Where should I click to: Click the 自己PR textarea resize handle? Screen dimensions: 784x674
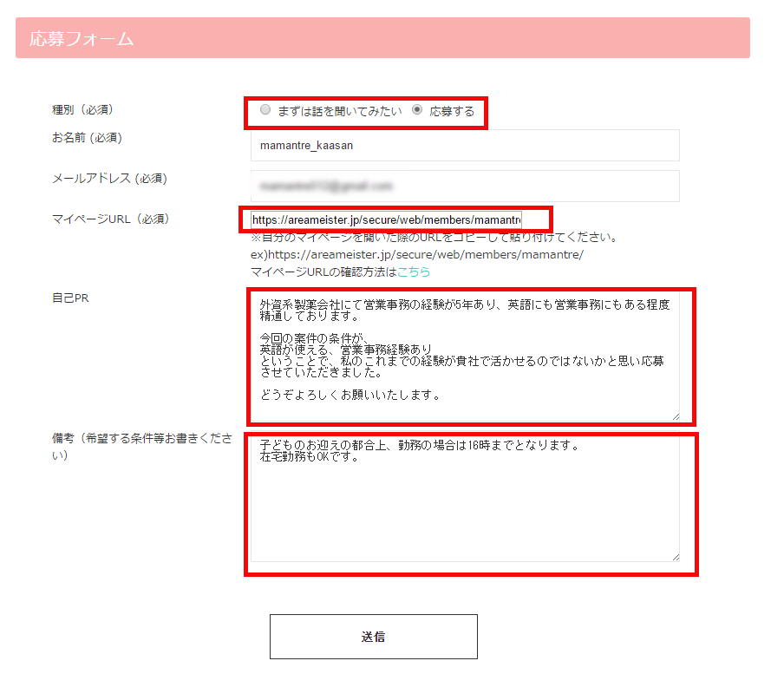[x=675, y=416]
